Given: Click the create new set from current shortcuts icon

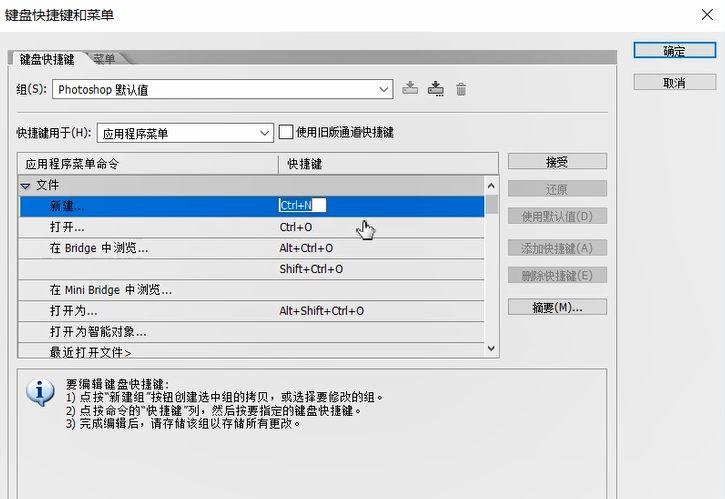Looking at the screenshot, I should [436, 88].
